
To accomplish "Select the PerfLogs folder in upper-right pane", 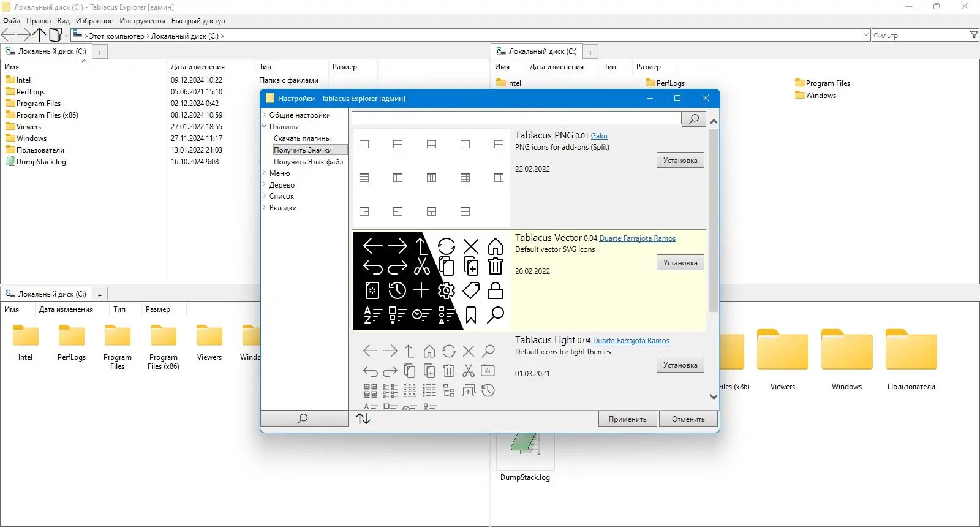I will pyautogui.click(x=665, y=83).
